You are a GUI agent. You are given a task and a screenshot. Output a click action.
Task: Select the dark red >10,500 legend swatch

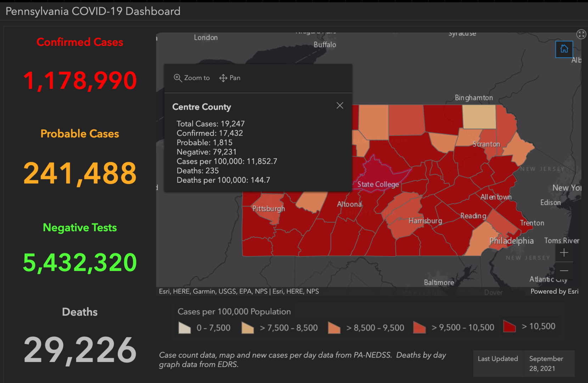click(x=509, y=327)
